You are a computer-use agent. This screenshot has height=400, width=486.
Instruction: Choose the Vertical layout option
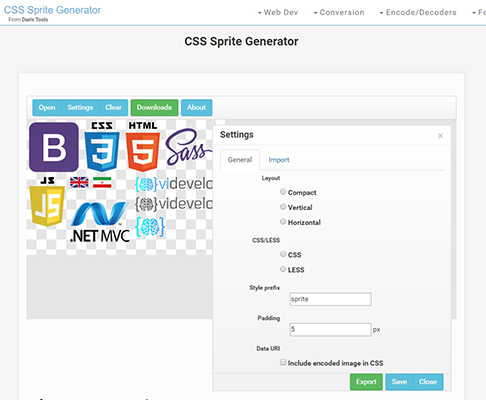283,207
